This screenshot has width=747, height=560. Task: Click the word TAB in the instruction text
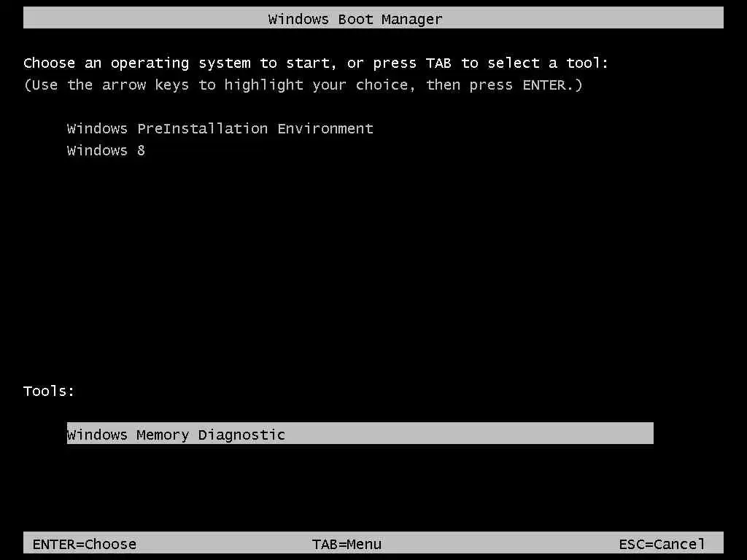click(x=438, y=63)
